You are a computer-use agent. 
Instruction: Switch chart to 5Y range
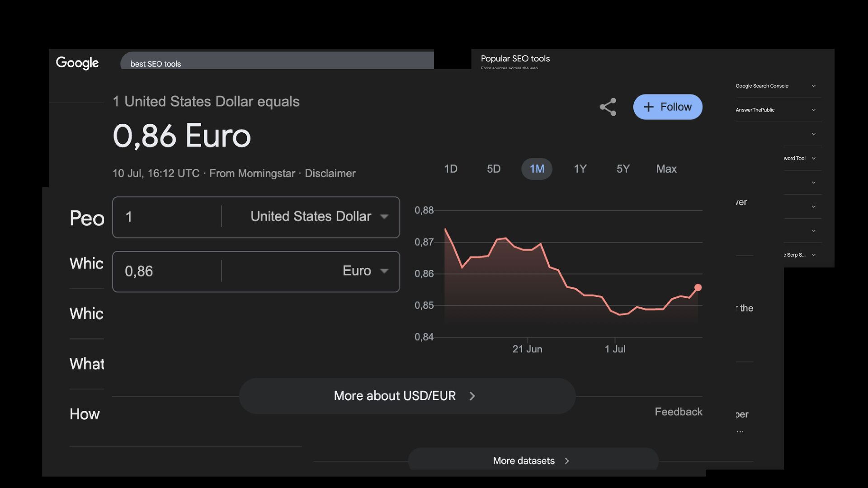623,169
